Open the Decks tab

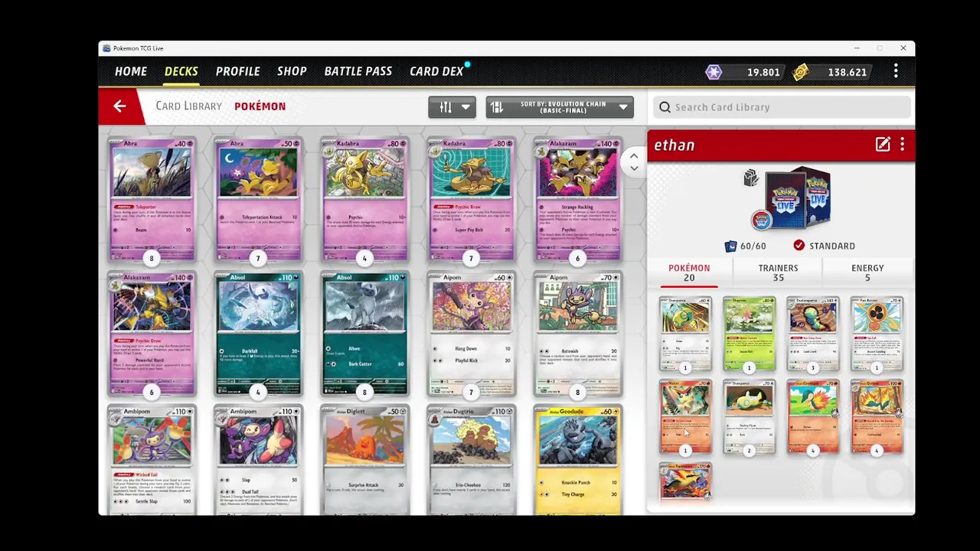[x=181, y=71]
